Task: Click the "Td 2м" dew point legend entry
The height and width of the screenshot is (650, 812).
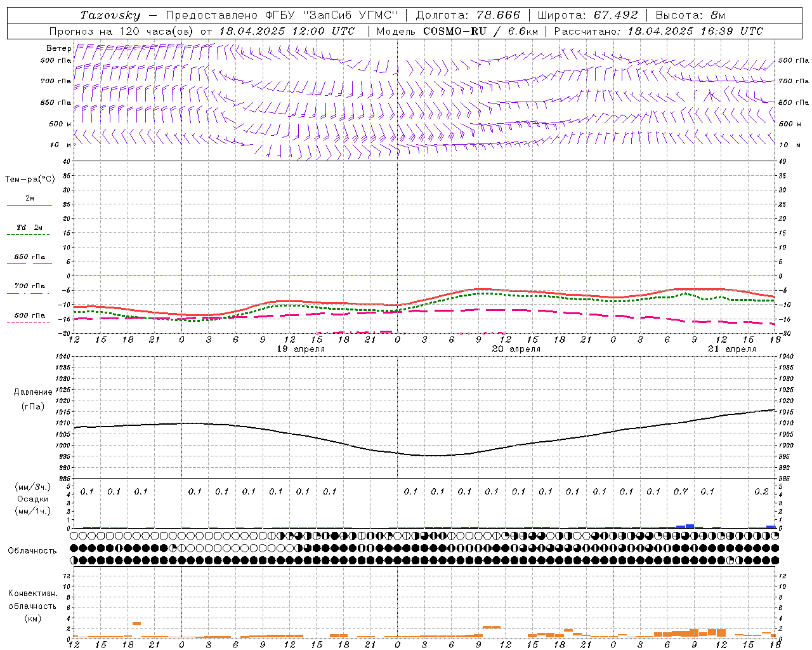Action: point(29,227)
